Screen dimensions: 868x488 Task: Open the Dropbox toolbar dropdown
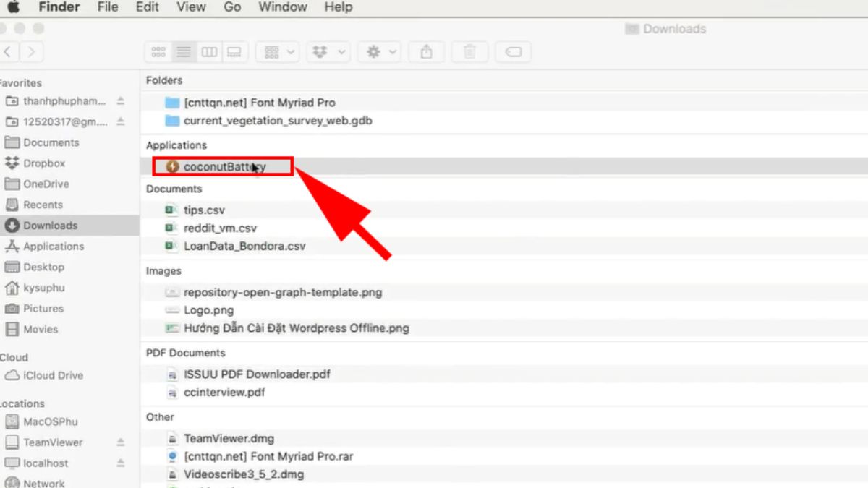328,52
